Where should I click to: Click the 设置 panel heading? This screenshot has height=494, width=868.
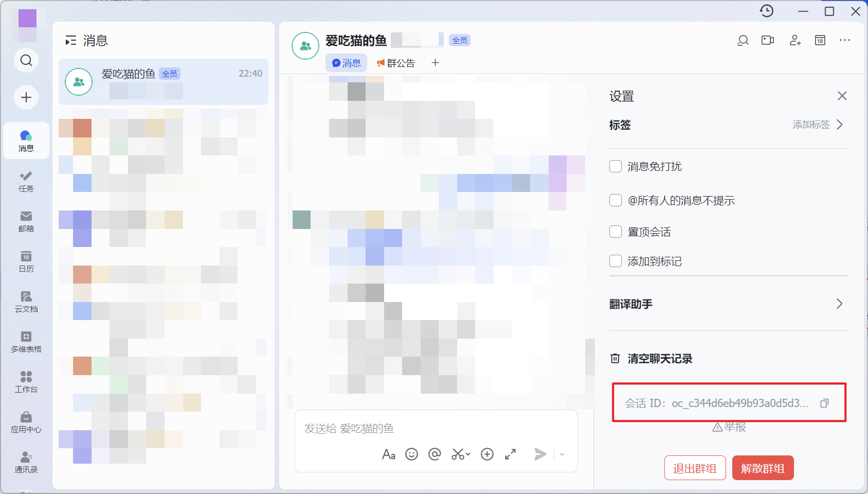tap(622, 96)
